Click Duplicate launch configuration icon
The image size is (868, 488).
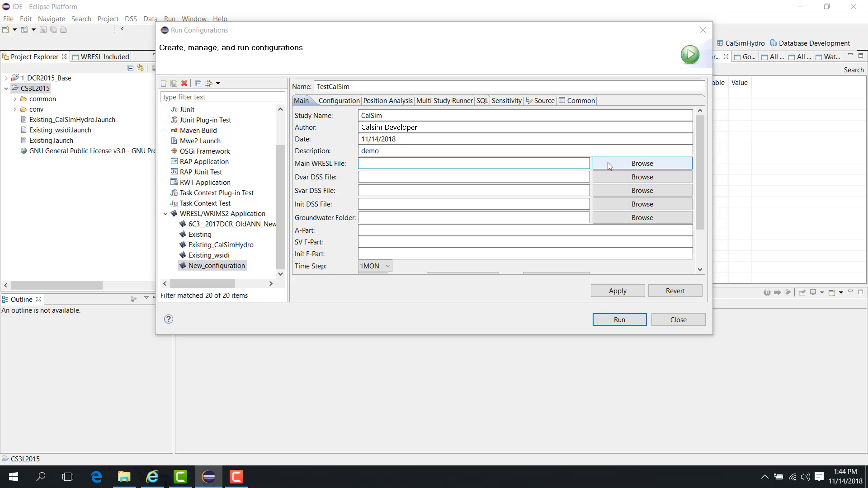pyautogui.click(x=174, y=83)
